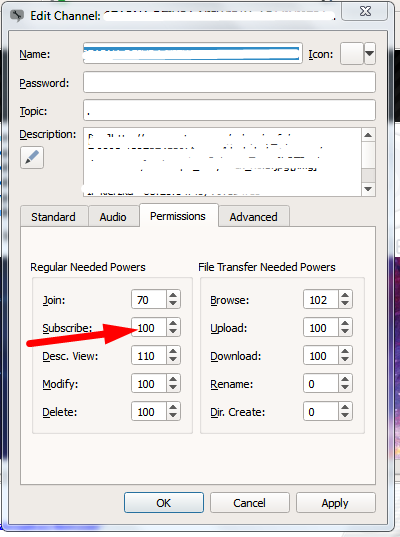Decrease the Desc. View power value
400x537 pixels.
pyautogui.click(x=173, y=360)
